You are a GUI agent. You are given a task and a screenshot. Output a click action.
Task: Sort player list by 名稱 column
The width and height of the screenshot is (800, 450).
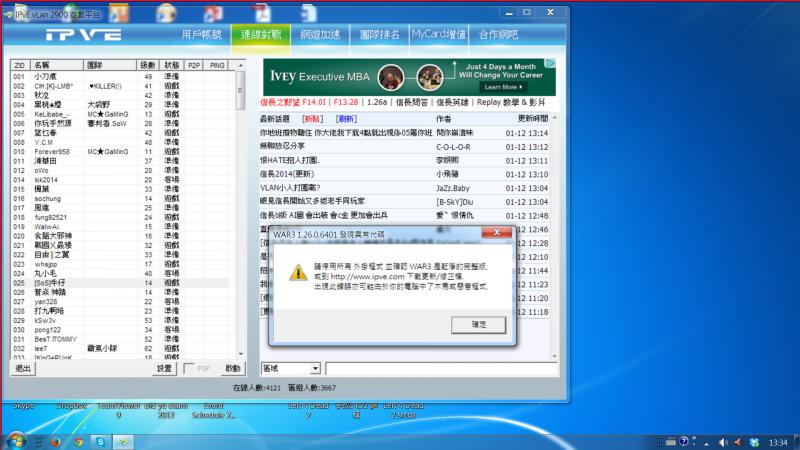click(x=56, y=65)
